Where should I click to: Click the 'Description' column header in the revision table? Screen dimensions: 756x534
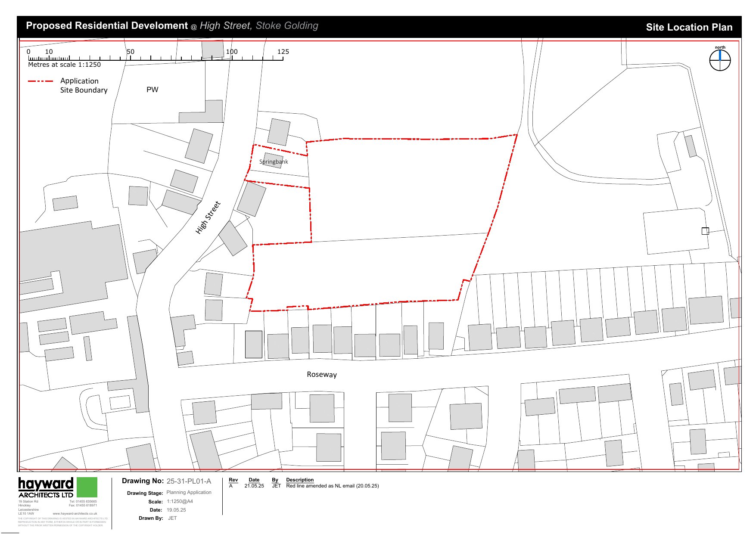(300, 480)
